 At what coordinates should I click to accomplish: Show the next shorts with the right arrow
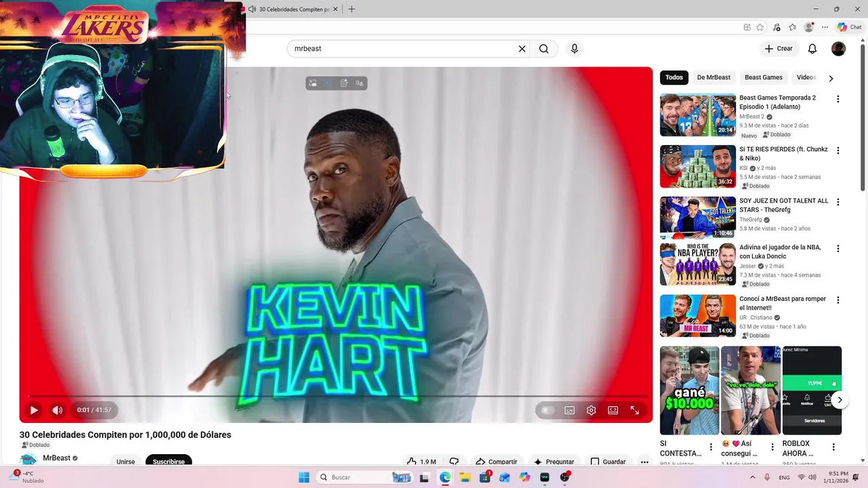(x=840, y=400)
